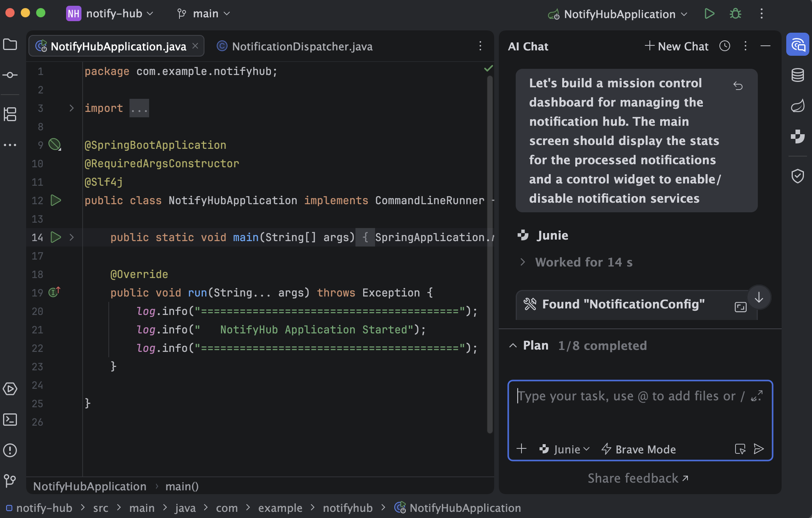The height and width of the screenshot is (518, 812).
Task: Open the Found NotificationConfig result in editor
Action: pyautogui.click(x=741, y=307)
